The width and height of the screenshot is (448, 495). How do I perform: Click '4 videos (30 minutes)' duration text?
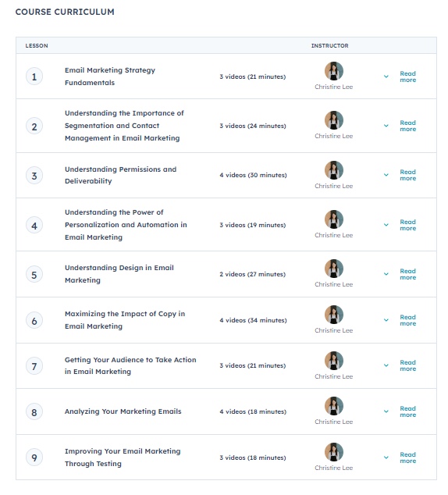(253, 175)
